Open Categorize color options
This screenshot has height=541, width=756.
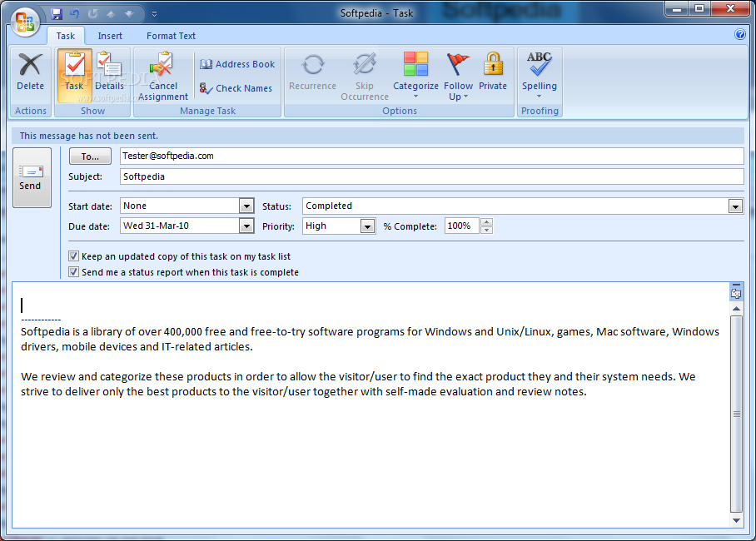[415, 76]
